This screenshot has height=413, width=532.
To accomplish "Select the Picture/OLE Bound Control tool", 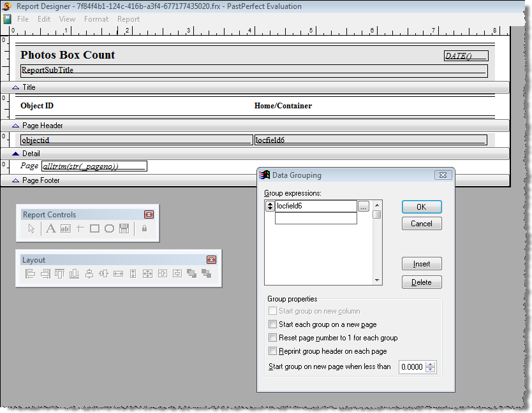I will pyautogui.click(x=124, y=228).
